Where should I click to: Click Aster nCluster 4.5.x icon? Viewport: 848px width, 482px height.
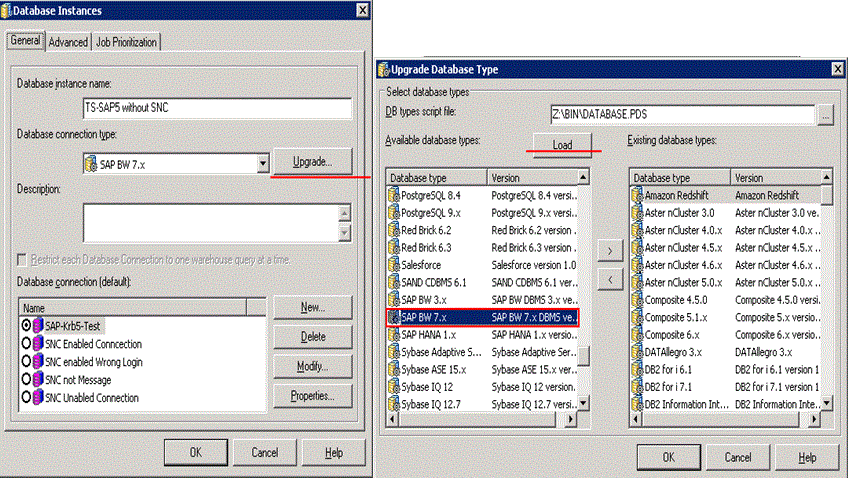tap(637, 247)
